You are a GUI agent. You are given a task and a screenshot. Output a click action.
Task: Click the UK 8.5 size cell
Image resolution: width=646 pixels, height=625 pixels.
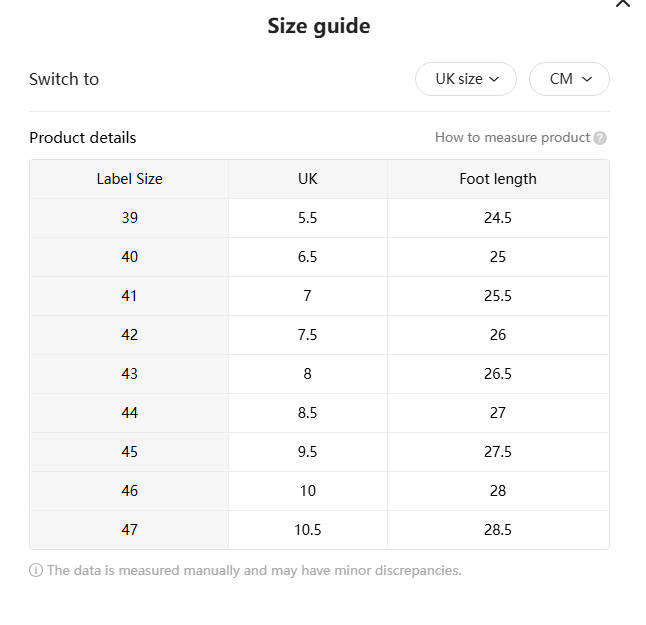point(307,413)
